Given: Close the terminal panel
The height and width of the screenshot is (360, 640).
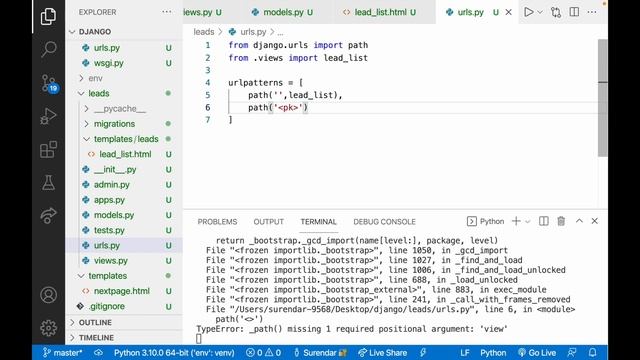Looking at the screenshot, I should [595, 221].
